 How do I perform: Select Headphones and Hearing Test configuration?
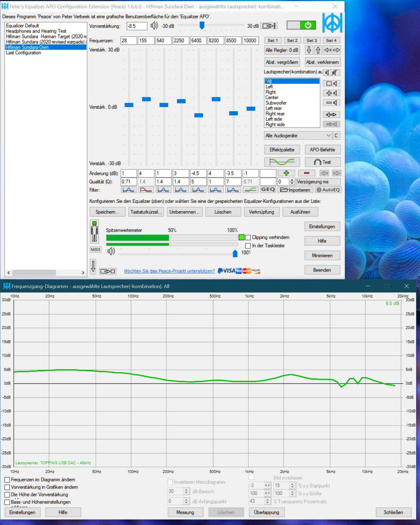coord(46,31)
